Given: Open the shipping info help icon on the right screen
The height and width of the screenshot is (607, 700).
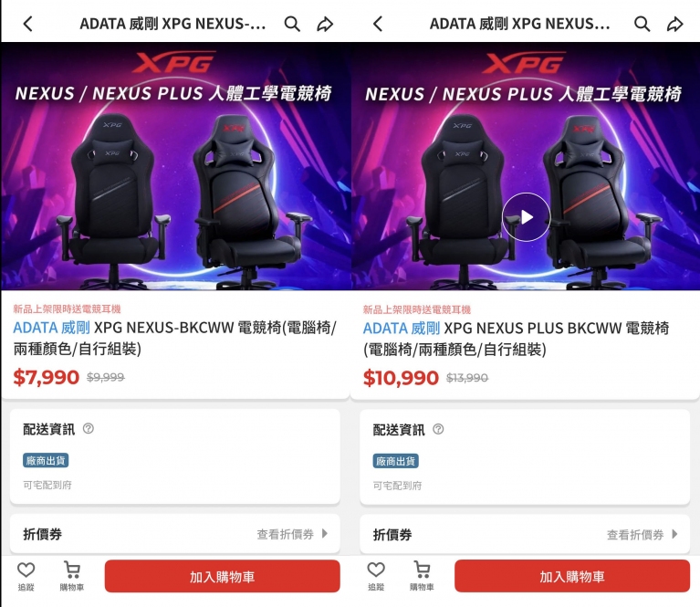Looking at the screenshot, I should (x=438, y=429).
